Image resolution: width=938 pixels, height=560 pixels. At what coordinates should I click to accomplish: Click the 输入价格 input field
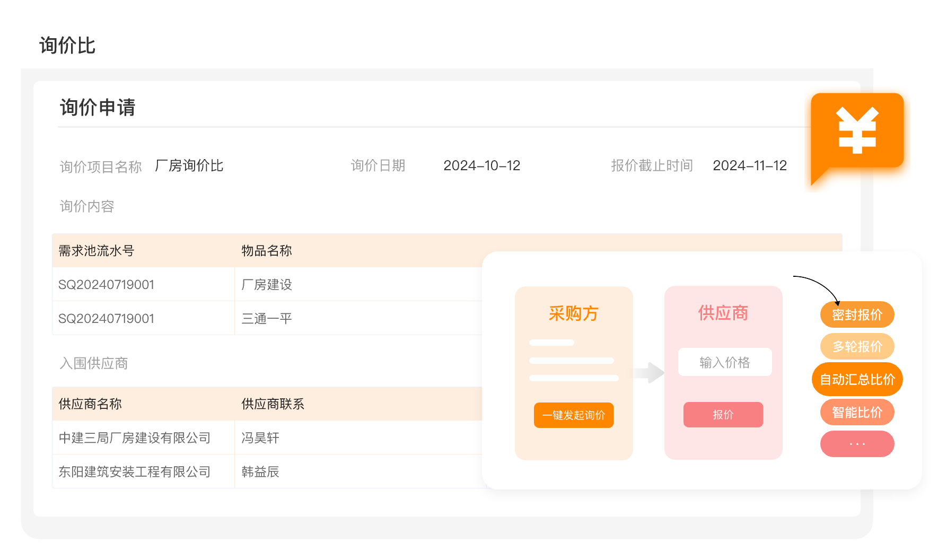[724, 362]
